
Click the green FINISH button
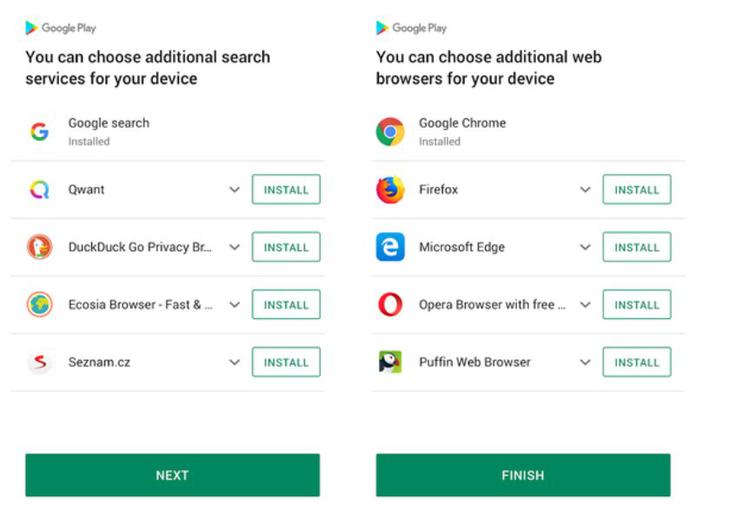(523, 475)
